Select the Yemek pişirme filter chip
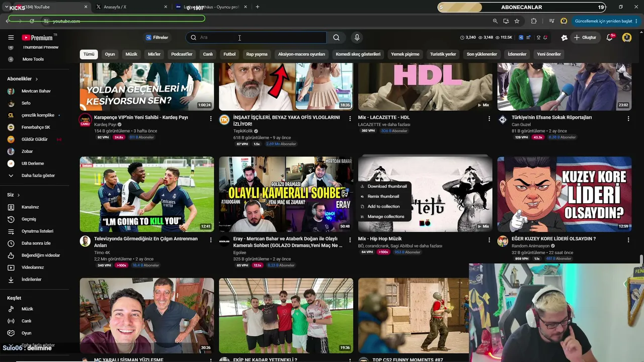Screen dimensions: 644x362 pos(405,54)
